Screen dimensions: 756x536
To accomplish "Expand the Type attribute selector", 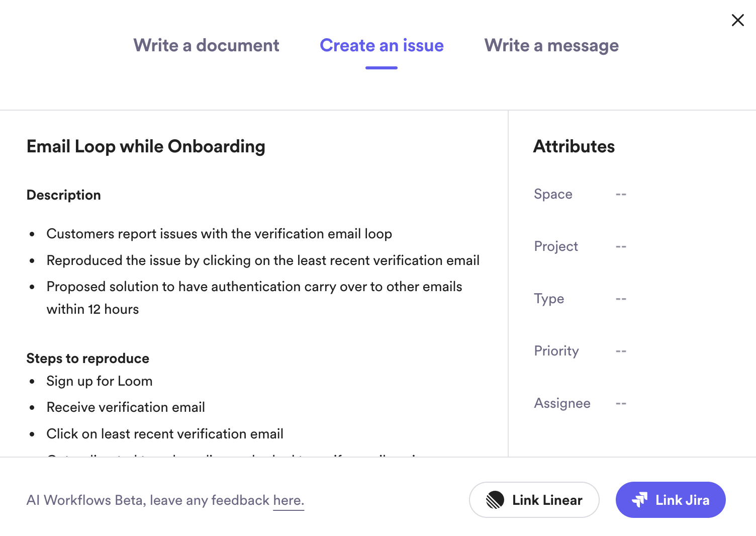I will click(x=621, y=299).
